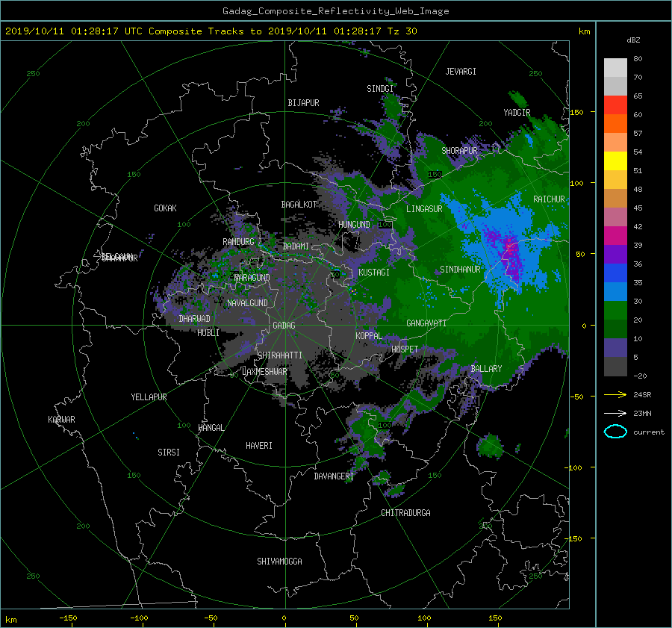
Task: Click the GANGAVATI label
Action: coord(426,323)
